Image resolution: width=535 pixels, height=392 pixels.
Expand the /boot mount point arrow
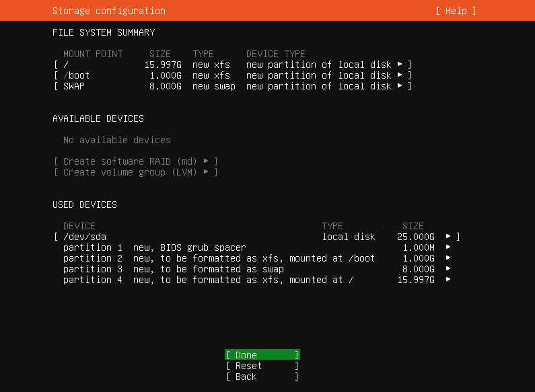400,75
